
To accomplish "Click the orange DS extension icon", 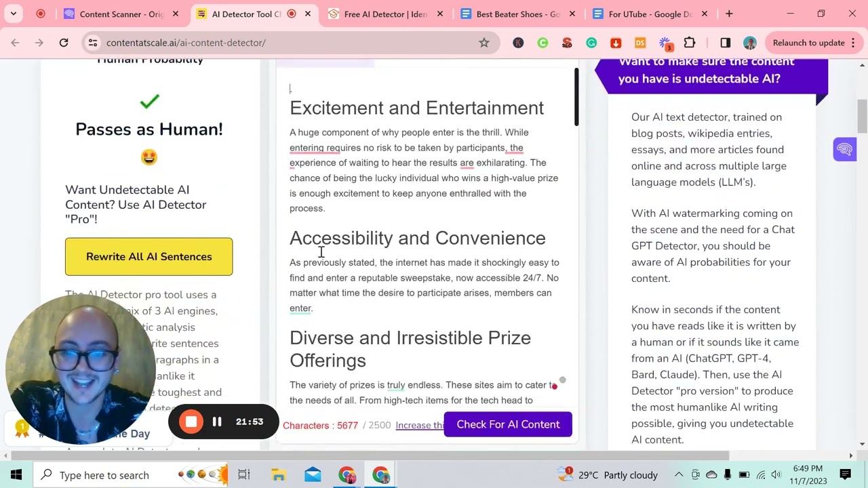I will point(640,43).
